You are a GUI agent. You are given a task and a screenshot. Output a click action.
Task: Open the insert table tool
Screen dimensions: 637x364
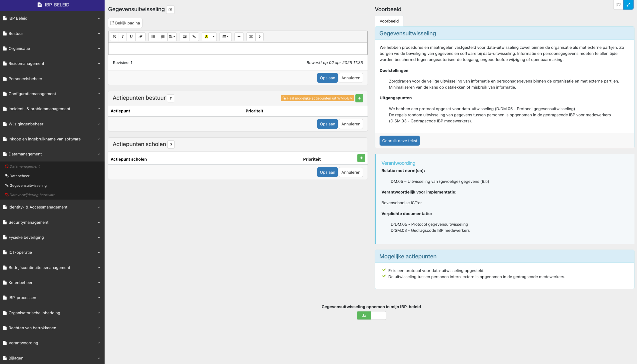(225, 37)
